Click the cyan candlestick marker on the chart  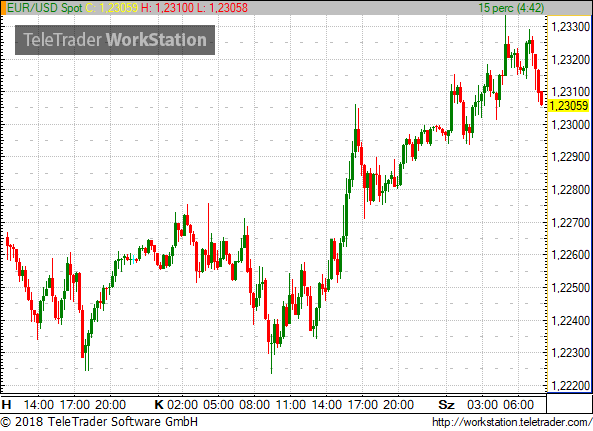133,259
